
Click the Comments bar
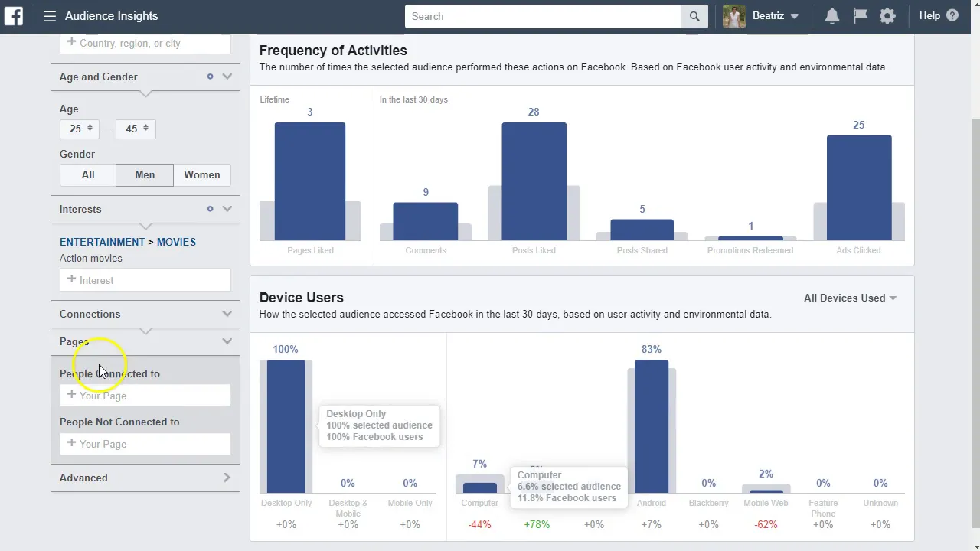426,221
